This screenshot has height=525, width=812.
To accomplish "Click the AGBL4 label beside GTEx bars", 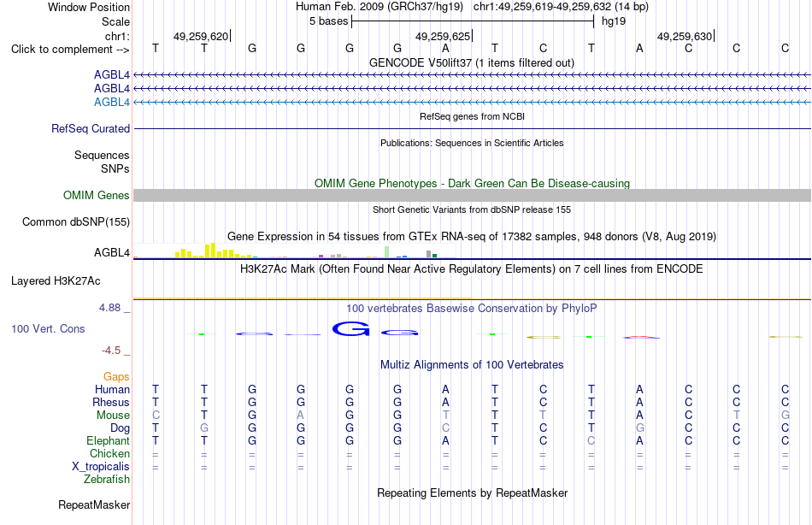I will coord(112,253).
